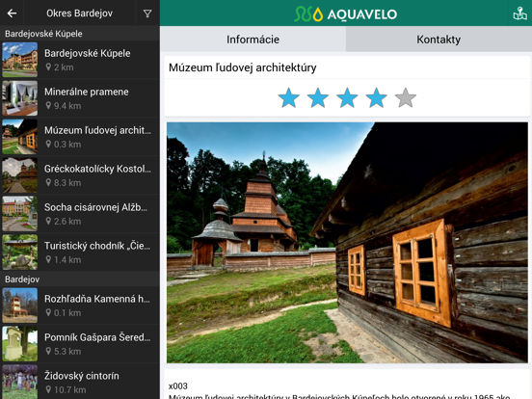Screen dimensions: 532x399
Task: Click Rozhľadňa Kamenná thumbnail image
Action: (20, 306)
